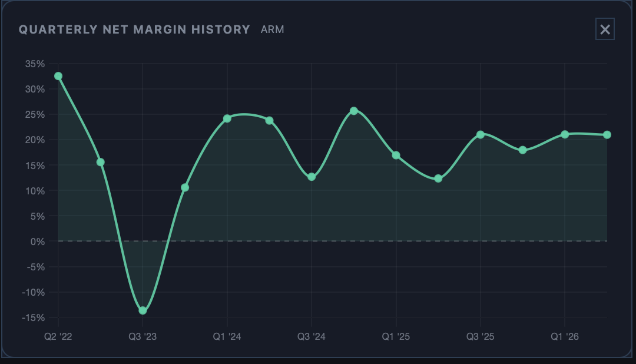
Task: Click the -15% y-axis label
Action: click(33, 318)
